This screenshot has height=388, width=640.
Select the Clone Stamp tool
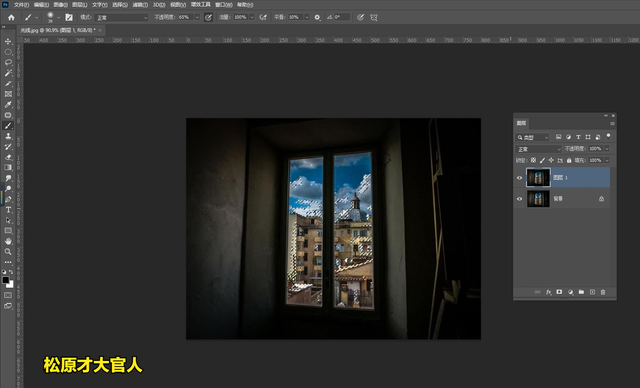coord(8,136)
